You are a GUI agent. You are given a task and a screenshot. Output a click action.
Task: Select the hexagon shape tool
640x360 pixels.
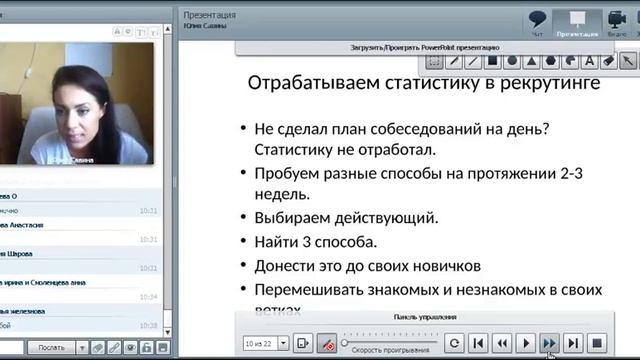551,61
